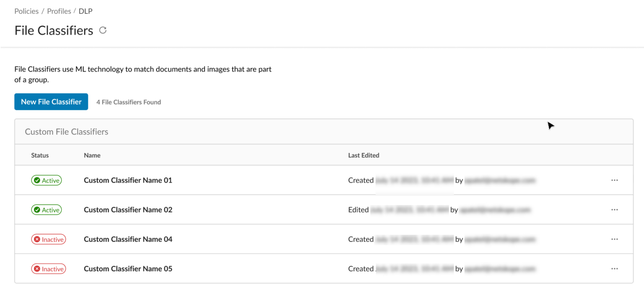Create a new file classifier

(x=51, y=101)
